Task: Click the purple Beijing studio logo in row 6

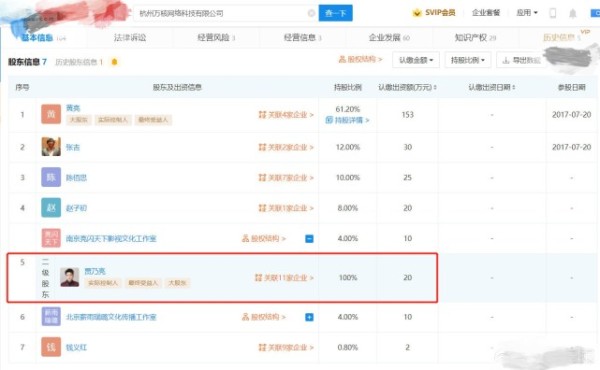Action: point(51,316)
